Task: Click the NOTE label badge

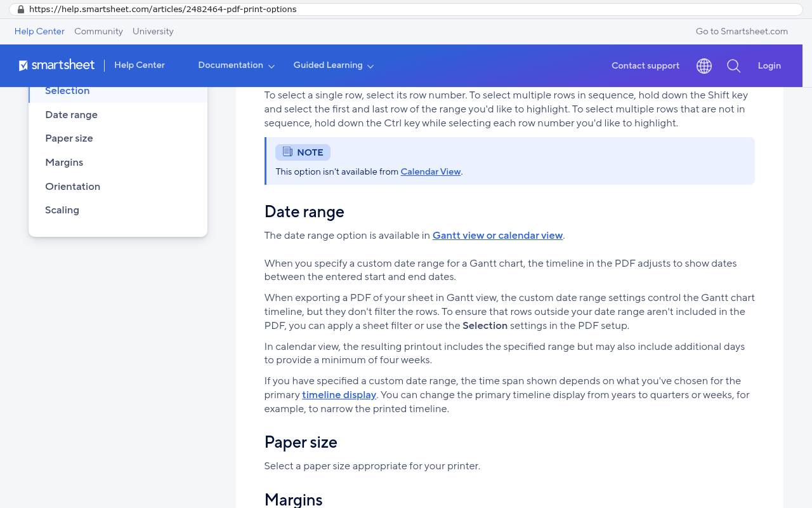Action: [x=303, y=152]
